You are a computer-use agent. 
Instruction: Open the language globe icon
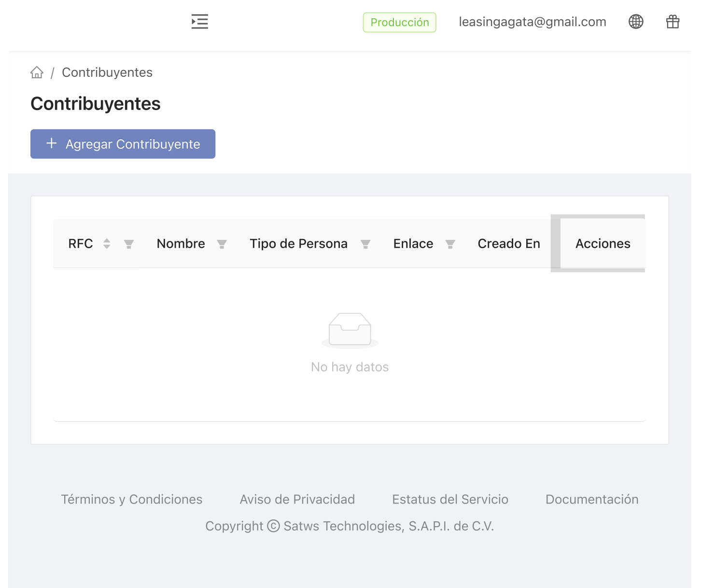tap(636, 22)
